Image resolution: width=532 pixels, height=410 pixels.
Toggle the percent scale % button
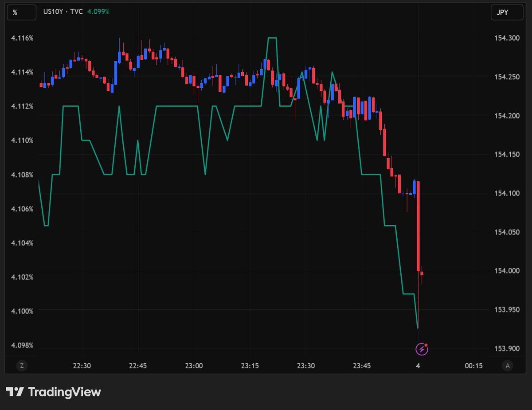tap(15, 12)
